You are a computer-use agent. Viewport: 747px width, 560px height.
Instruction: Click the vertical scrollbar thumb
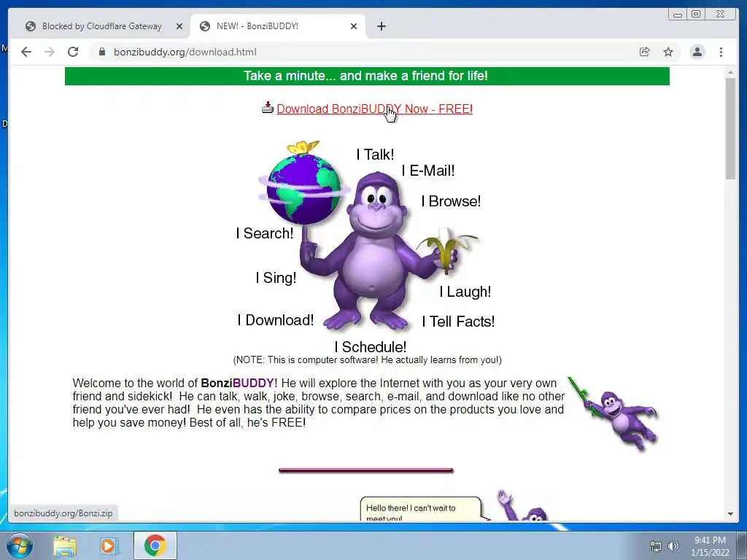click(730, 128)
